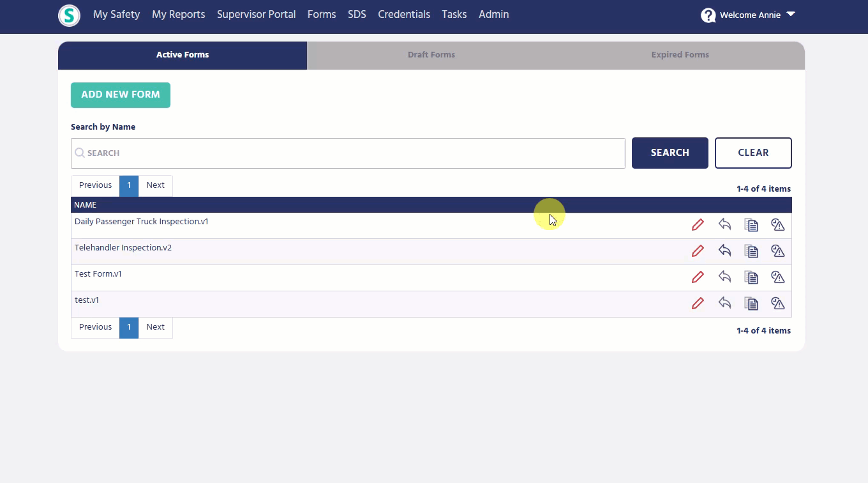Select page 1 in the top pagination

click(129, 185)
